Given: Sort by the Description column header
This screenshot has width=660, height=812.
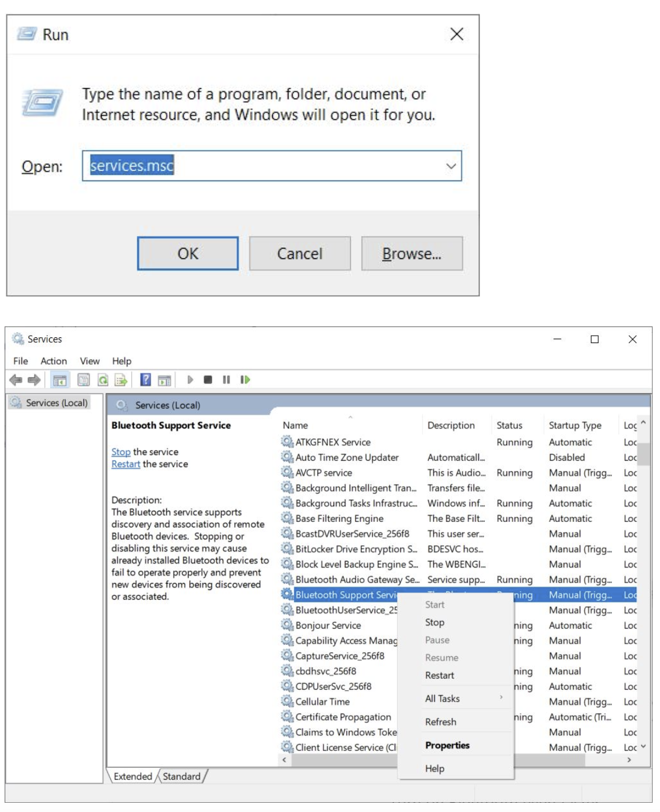Looking at the screenshot, I should pos(457,425).
